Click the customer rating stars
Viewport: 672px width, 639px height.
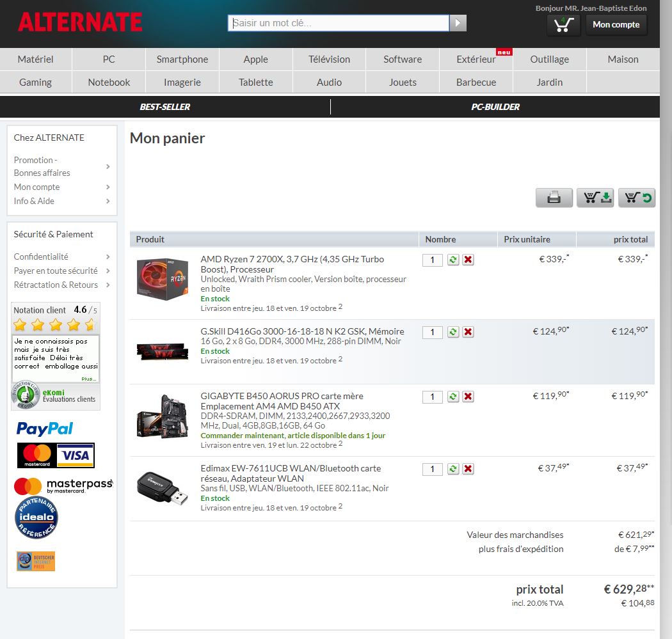(x=54, y=325)
